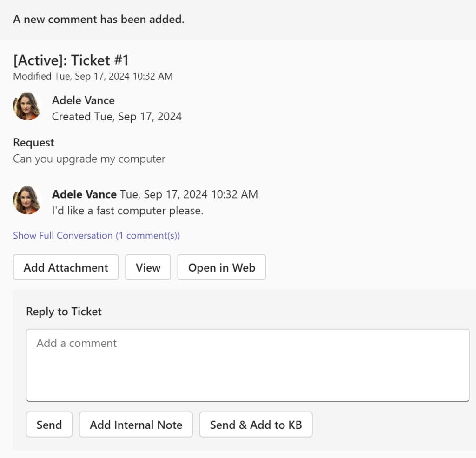The image size is (476, 458).
Task: Click the Add Internal Note button
Action: pos(136,425)
